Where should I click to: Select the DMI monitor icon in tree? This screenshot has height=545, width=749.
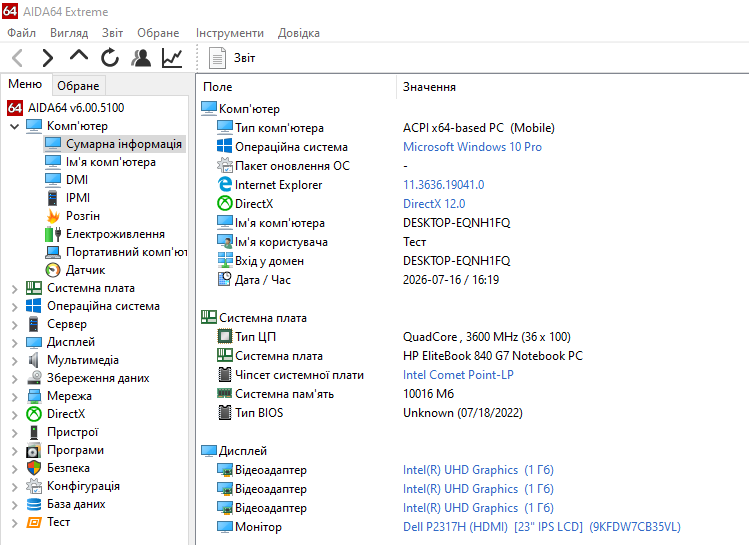53,180
